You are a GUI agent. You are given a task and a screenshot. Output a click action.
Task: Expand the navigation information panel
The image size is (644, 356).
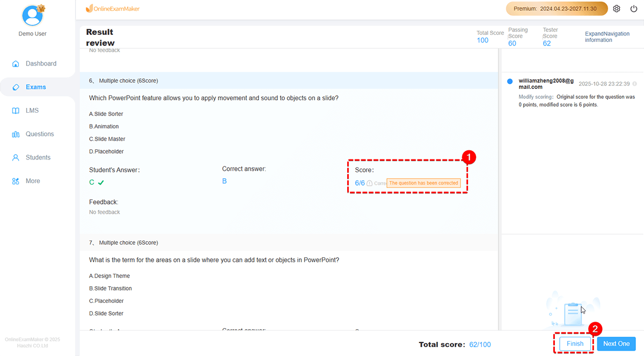607,37
